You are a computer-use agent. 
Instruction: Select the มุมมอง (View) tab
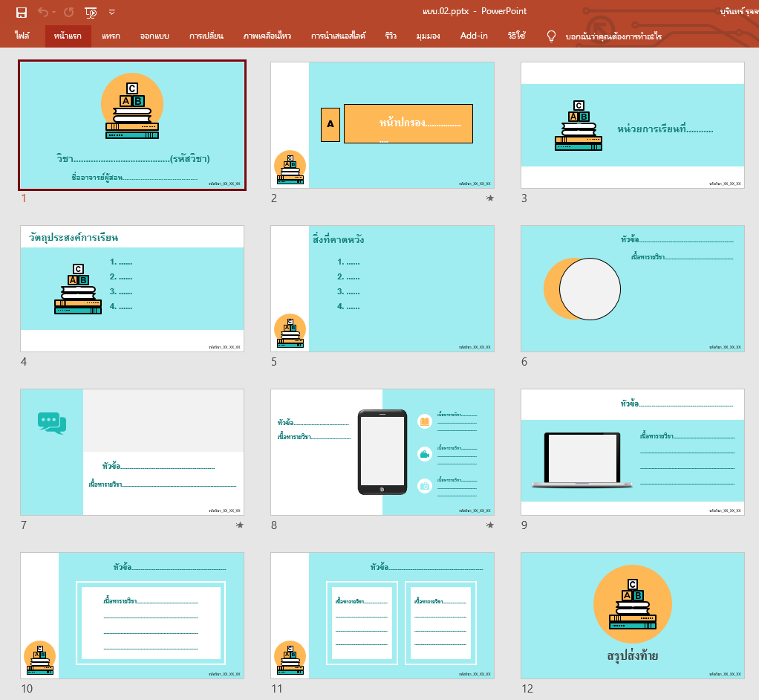[x=430, y=36]
